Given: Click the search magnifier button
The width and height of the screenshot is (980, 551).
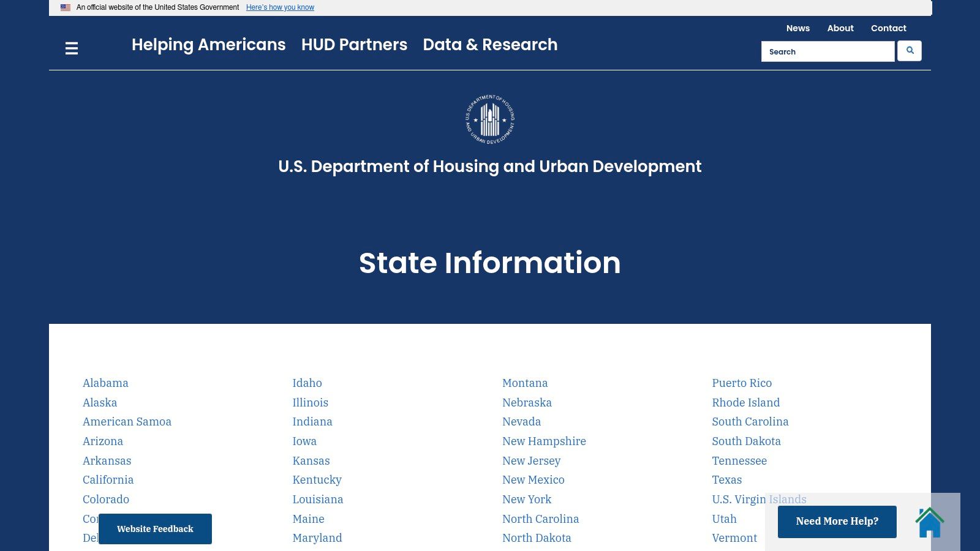Looking at the screenshot, I should click(x=910, y=51).
